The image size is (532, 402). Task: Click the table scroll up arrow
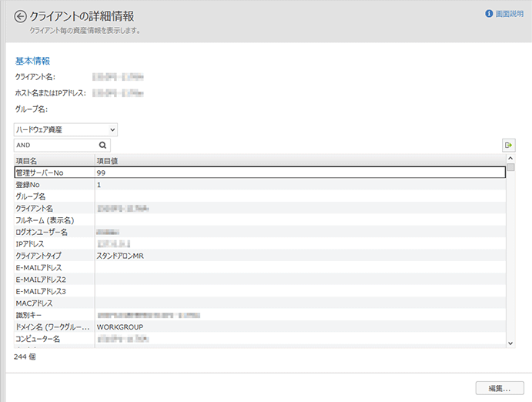click(x=510, y=159)
